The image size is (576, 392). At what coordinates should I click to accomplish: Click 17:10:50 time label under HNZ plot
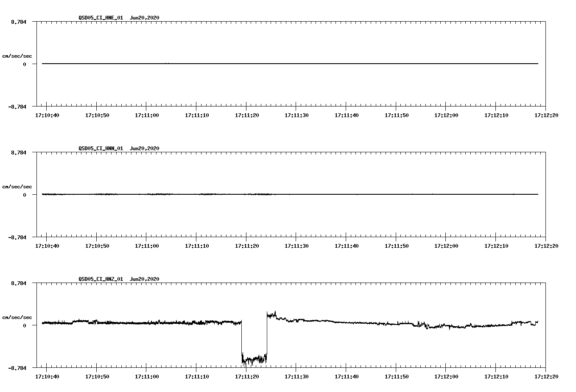(x=97, y=376)
